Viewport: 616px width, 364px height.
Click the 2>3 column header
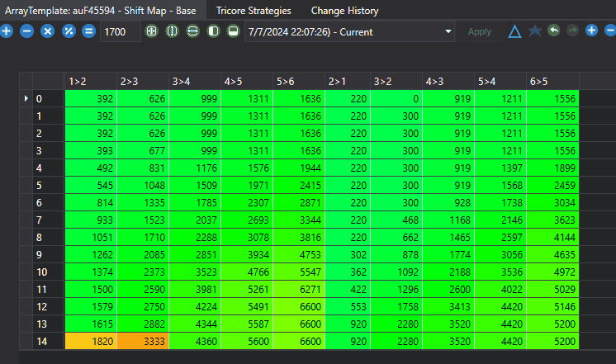click(x=143, y=81)
